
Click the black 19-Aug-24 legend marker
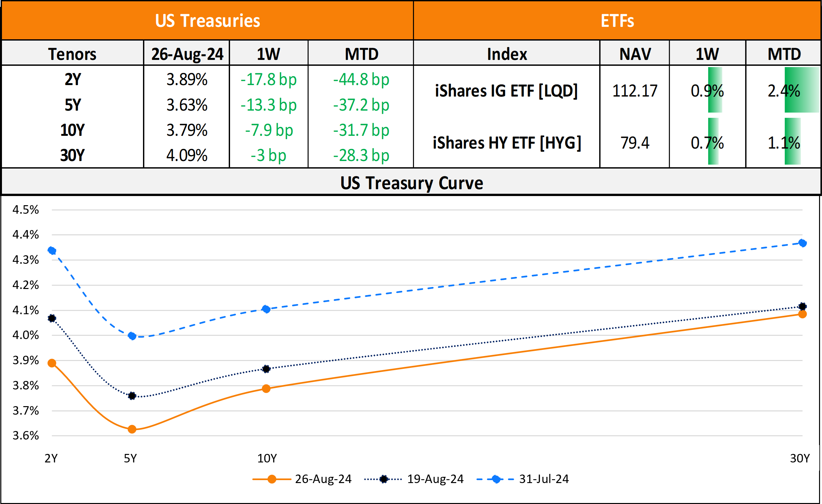(384, 479)
